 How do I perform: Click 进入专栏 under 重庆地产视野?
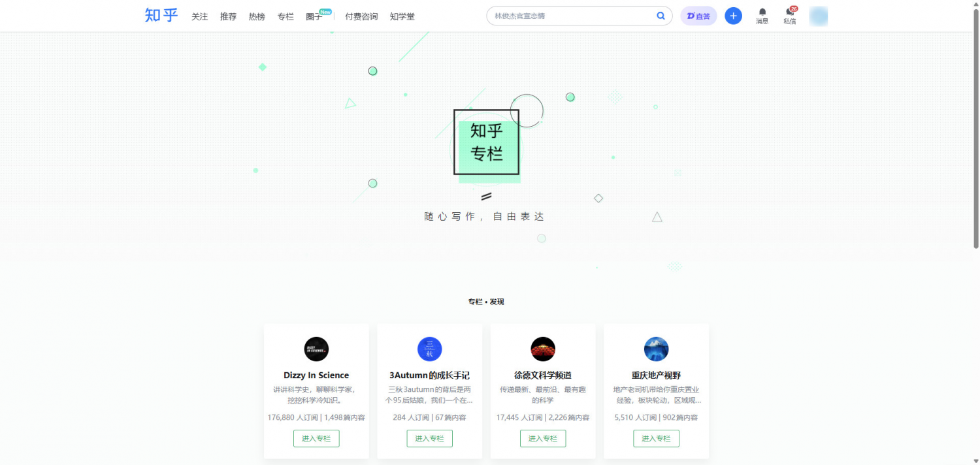click(x=656, y=439)
